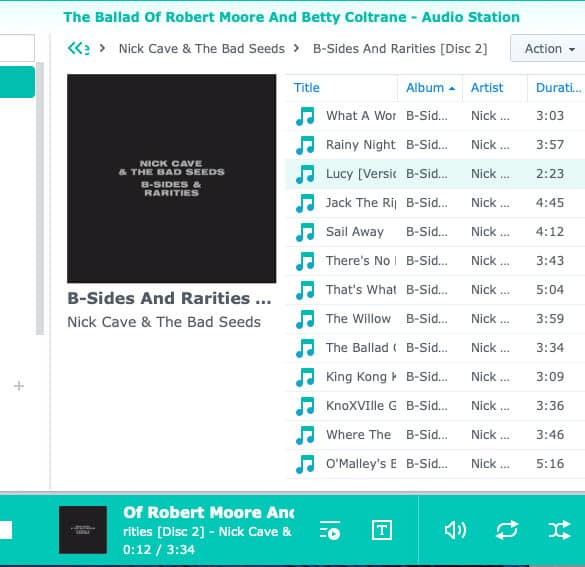Add a playlist with the plus icon
Viewport: 585px width, 567px height.
[19, 386]
